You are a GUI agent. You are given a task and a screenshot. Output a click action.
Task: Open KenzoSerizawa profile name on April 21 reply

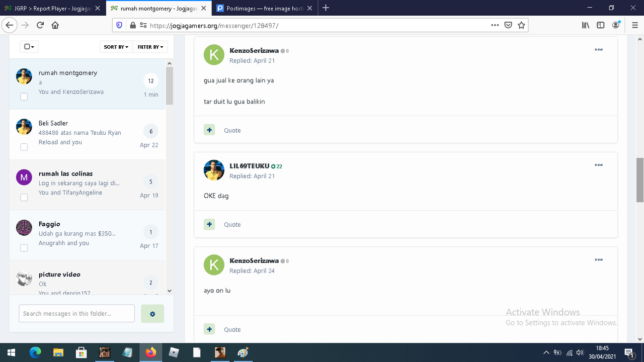point(254,51)
